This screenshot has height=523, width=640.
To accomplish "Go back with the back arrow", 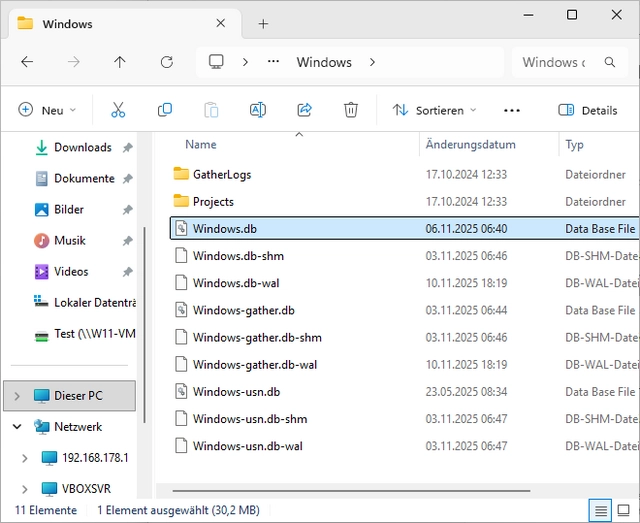I will (27, 62).
